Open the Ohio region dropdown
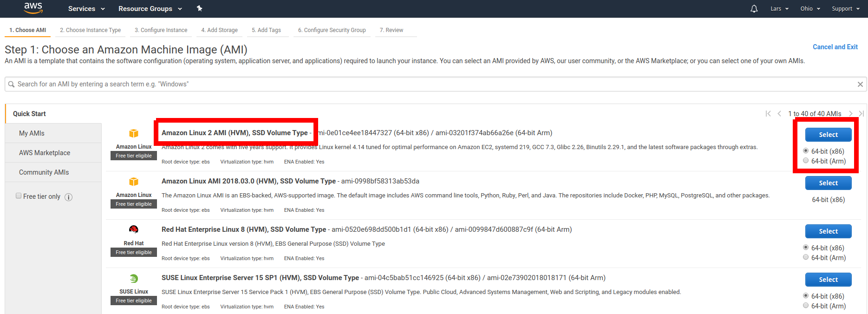The height and width of the screenshot is (314, 868). [810, 9]
